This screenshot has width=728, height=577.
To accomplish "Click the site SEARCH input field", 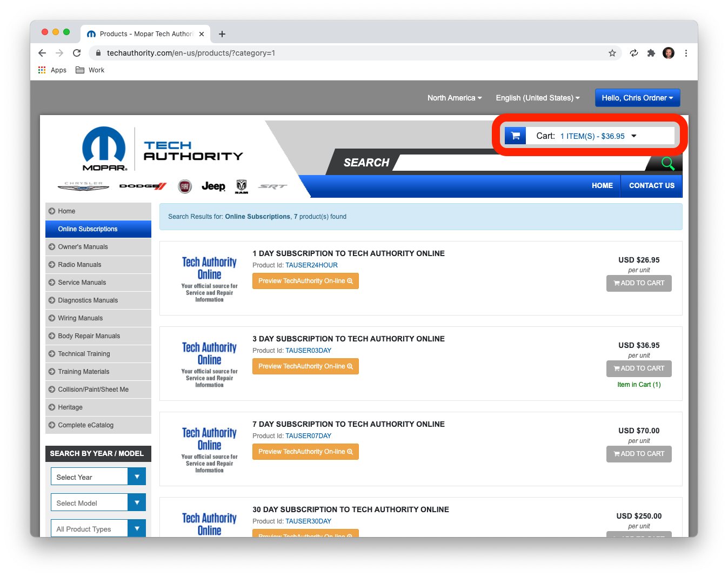I will [522, 163].
